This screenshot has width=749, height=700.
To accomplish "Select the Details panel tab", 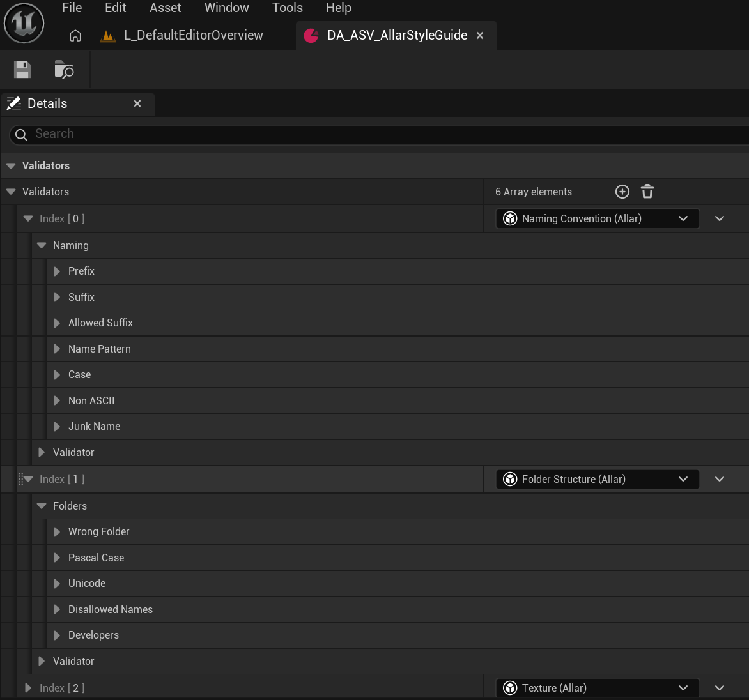I will coord(77,103).
